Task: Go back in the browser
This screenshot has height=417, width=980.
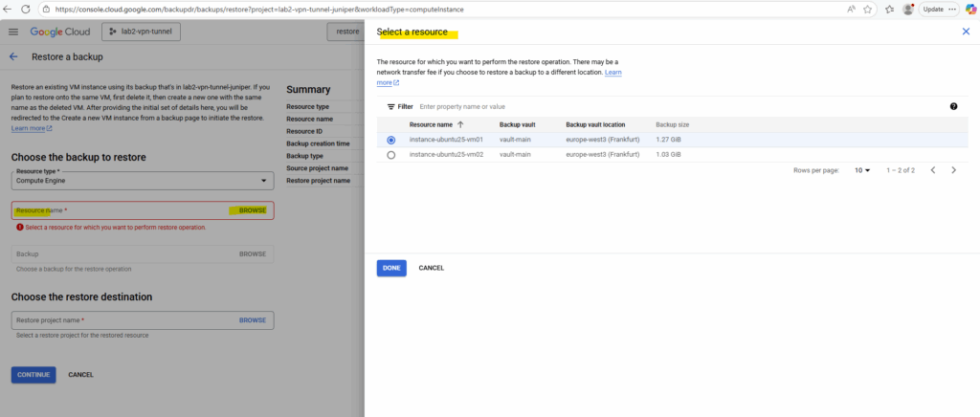Action: tap(9, 10)
